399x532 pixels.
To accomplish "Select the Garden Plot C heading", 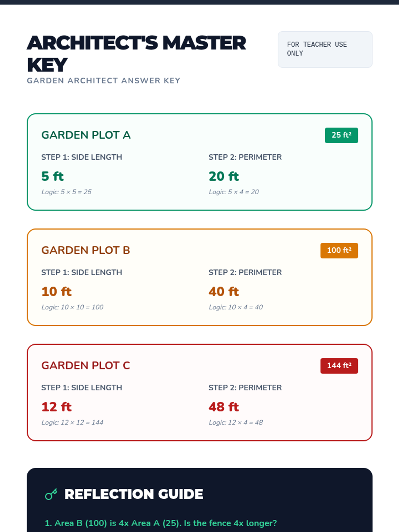I will point(85,366).
